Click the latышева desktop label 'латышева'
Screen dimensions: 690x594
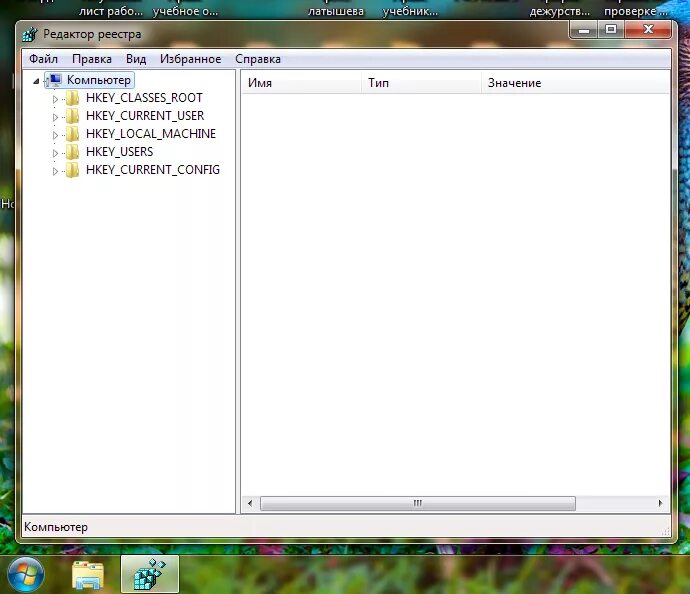[336, 11]
